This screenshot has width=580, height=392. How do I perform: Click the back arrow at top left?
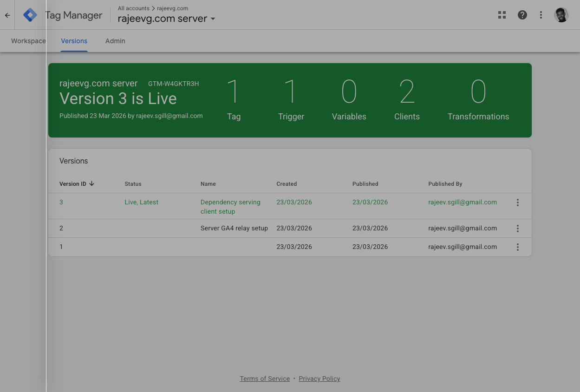[x=7, y=15]
